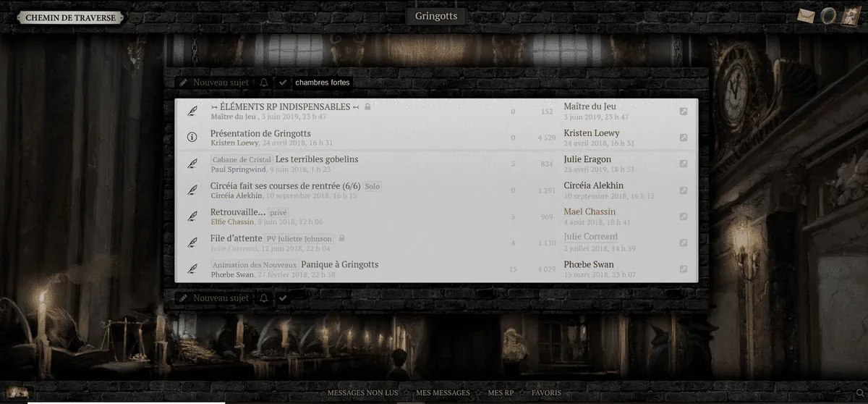The height and width of the screenshot is (404, 868).
Task: Open topic ÉLÉMENTS RP INDISPENSABLES
Action: (x=285, y=107)
